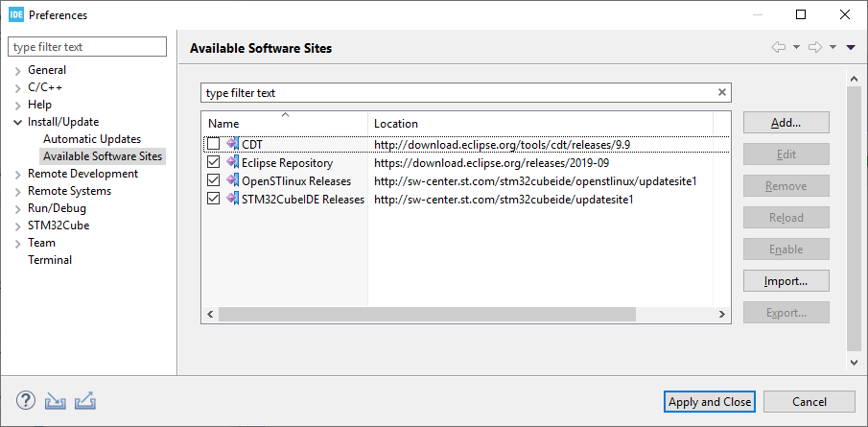
Task: Select the Eclipse Repository name cell
Action: [288, 163]
